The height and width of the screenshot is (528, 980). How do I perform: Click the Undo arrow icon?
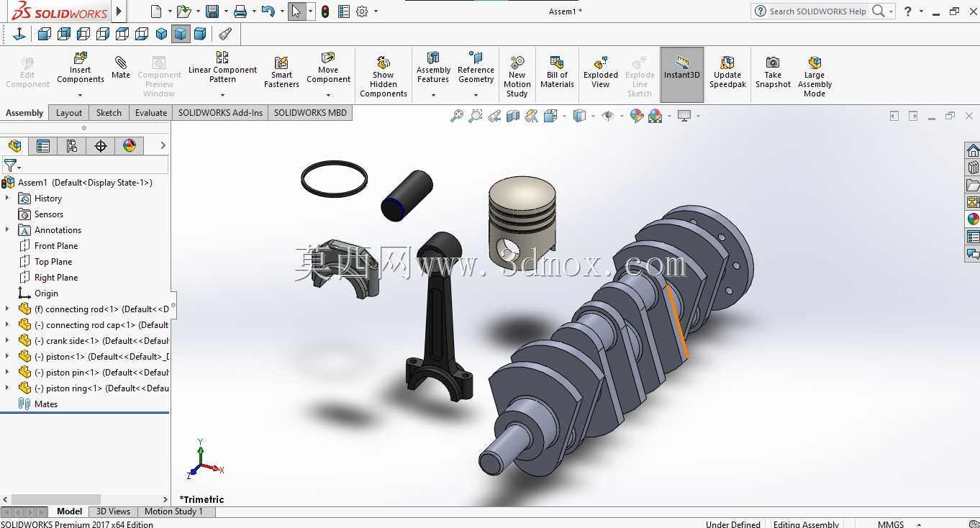pos(268,12)
